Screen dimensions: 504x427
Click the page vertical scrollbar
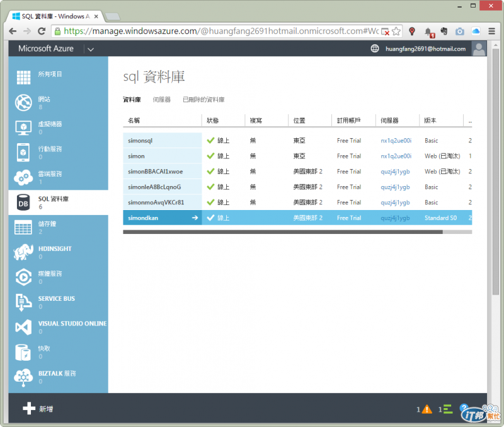495,172
